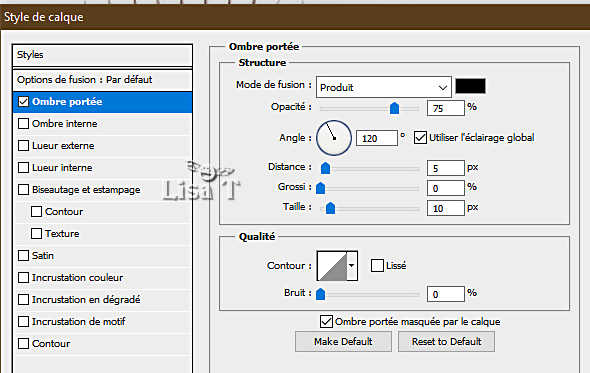The height and width of the screenshot is (373, 590).
Task: Open the Ombre interne settings row
Action: pos(102,123)
